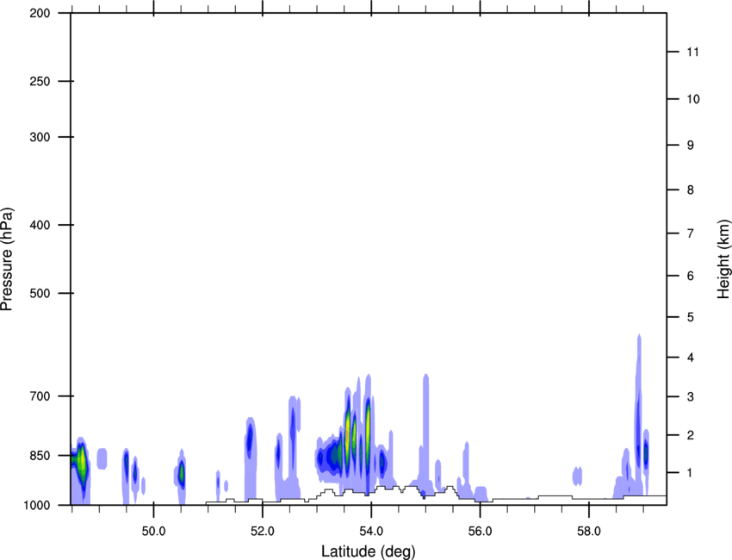Click the 7 km height label
The height and width of the screenshot is (560, 732).
coord(691,233)
